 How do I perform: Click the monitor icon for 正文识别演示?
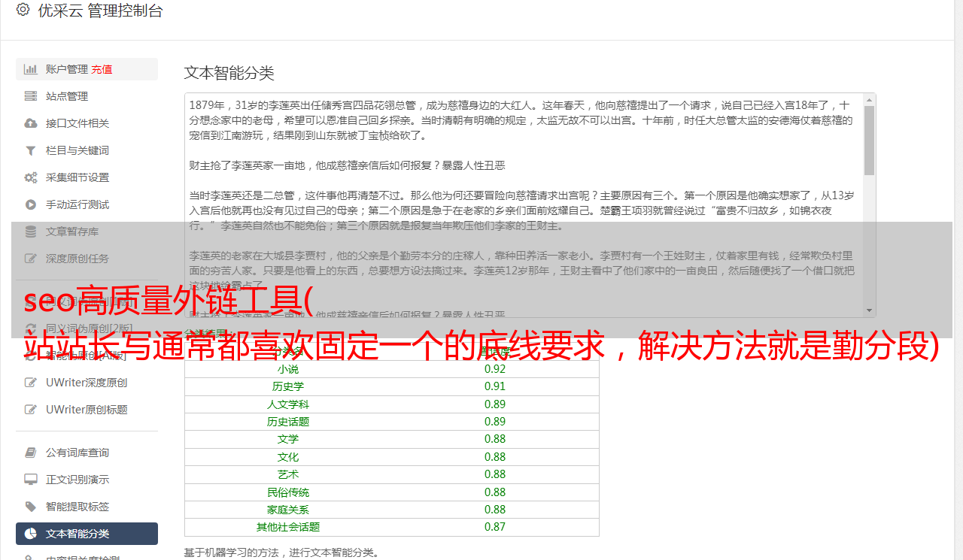(x=31, y=480)
